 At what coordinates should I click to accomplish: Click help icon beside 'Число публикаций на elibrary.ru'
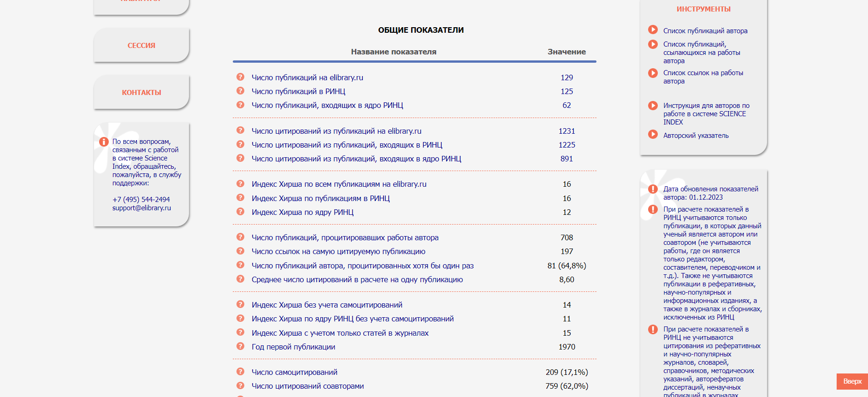point(240,77)
